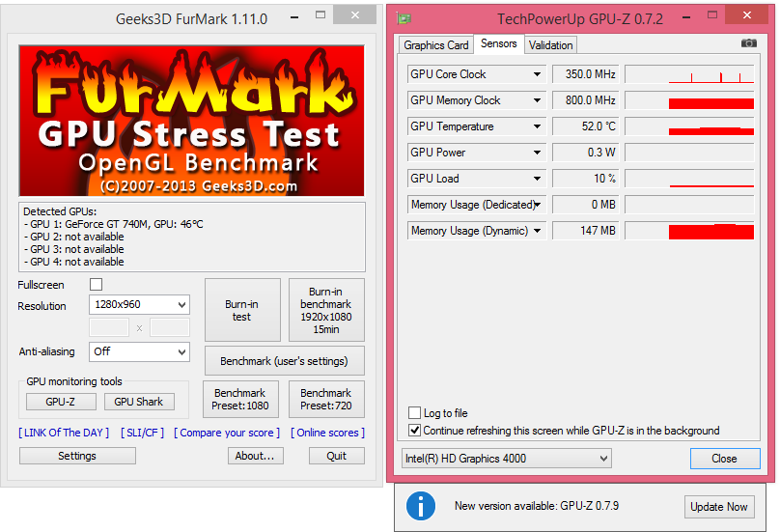Screen dimensions: 780x532
Task: Run Benchmark Preset:1080
Action: pos(240,399)
